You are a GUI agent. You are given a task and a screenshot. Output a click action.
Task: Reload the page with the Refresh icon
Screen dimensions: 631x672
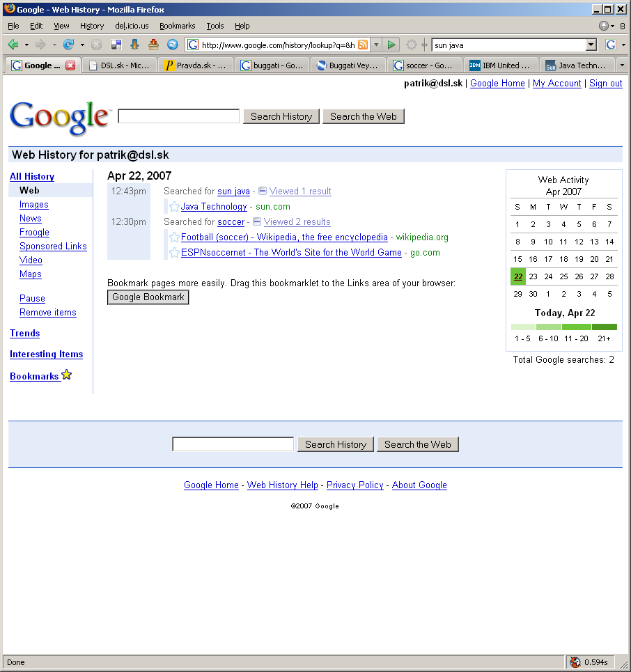tap(68, 45)
